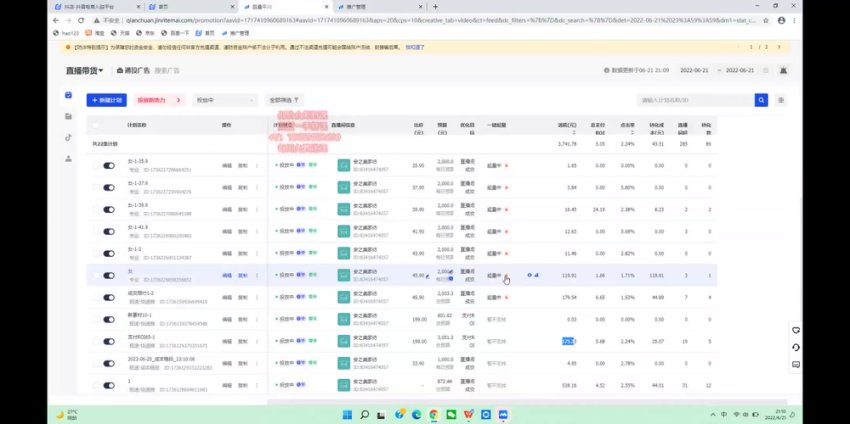The width and height of the screenshot is (850, 424).
Task: Click the calendar icon beside the date range
Action: [x=765, y=70]
